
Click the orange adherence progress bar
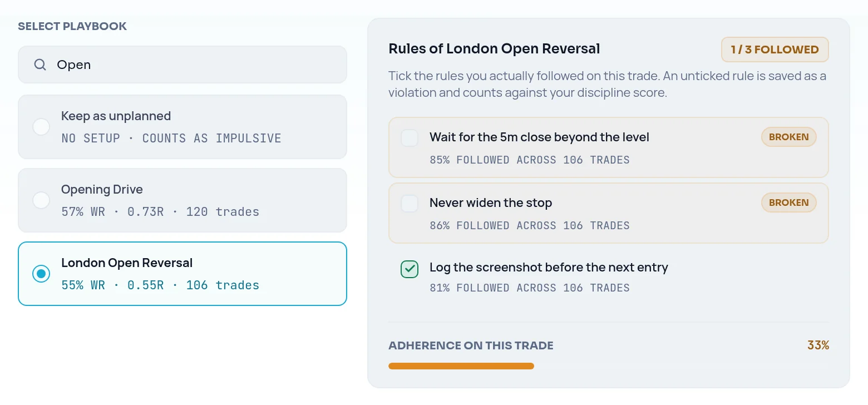pos(461,366)
